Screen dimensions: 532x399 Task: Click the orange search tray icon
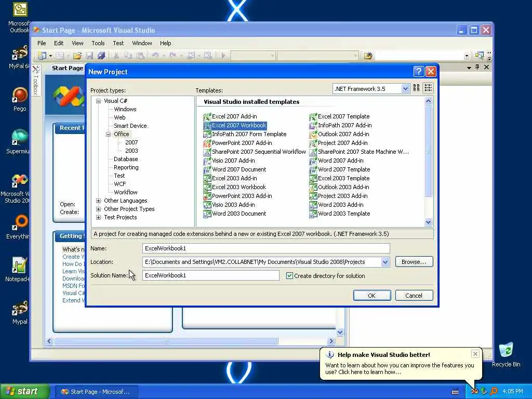click(x=494, y=392)
